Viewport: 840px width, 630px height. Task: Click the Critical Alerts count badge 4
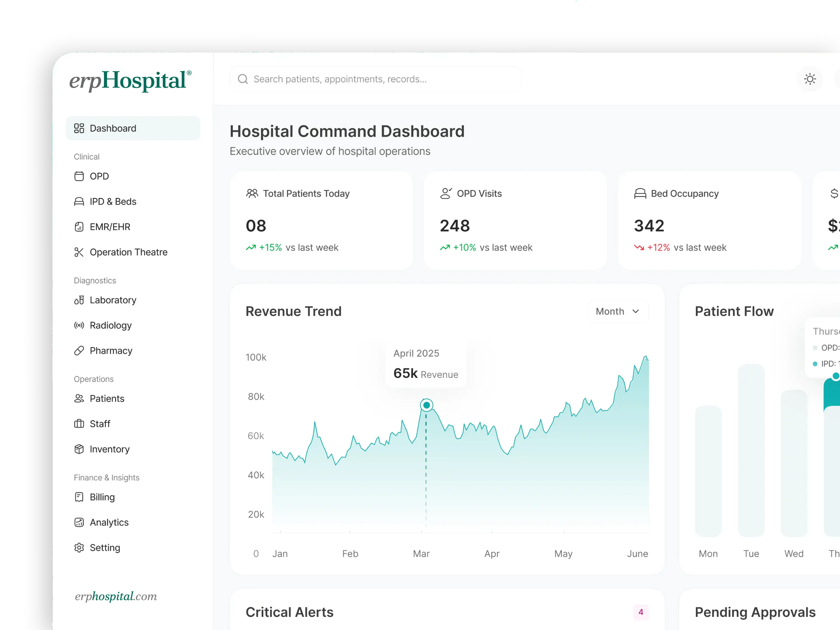point(641,612)
